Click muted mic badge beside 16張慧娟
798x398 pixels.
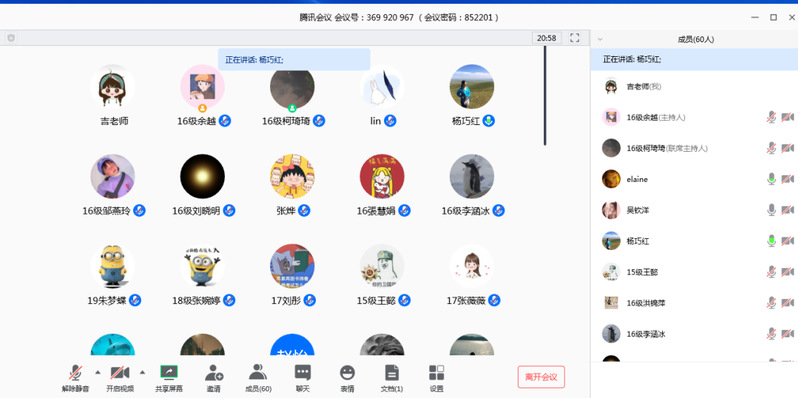click(x=404, y=211)
